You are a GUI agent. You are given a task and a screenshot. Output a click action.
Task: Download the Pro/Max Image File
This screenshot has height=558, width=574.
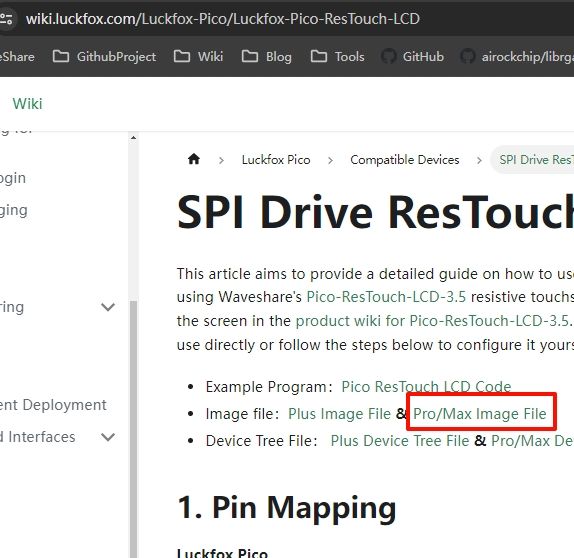[480, 414]
